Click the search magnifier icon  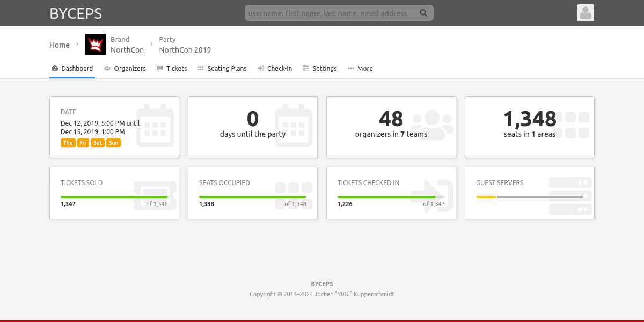(423, 13)
